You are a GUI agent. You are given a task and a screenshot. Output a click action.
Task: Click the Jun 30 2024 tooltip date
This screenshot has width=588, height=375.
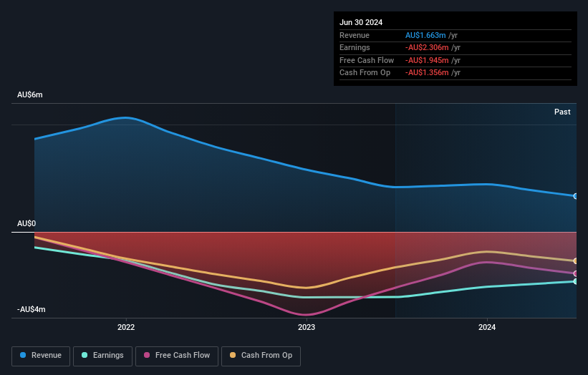pos(361,22)
